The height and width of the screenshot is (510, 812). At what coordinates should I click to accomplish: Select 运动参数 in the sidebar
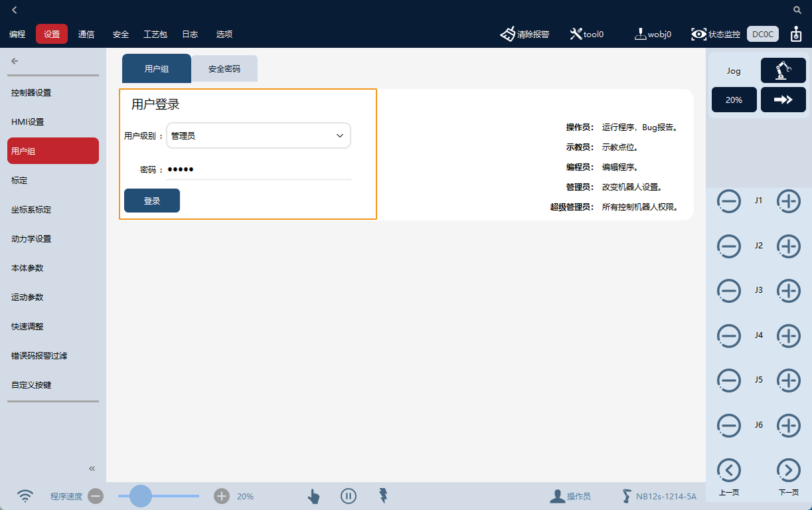point(53,297)
